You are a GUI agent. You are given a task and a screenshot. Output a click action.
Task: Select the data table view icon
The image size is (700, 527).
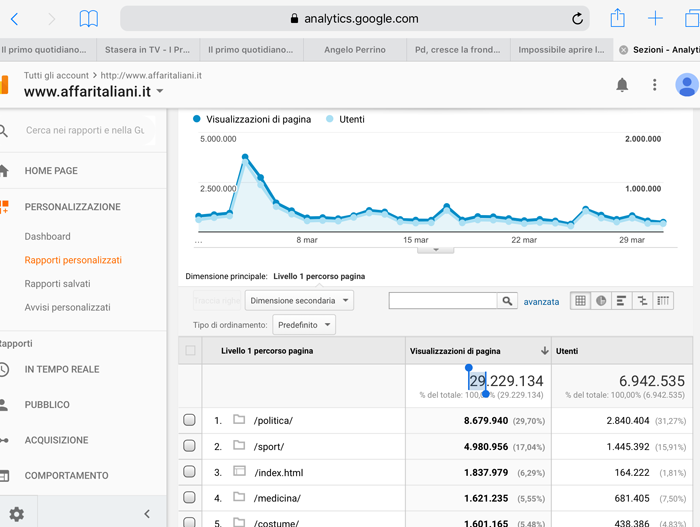click(580, 301)
